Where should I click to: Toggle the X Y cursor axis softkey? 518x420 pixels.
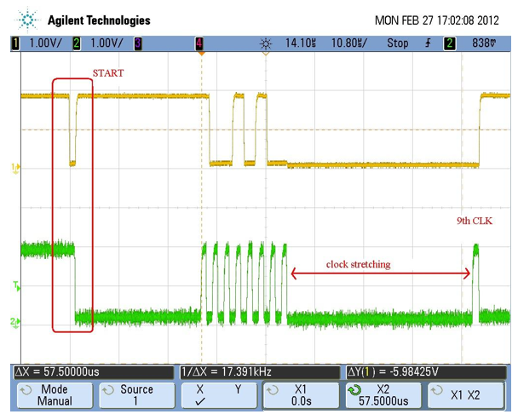pos(219,395)
